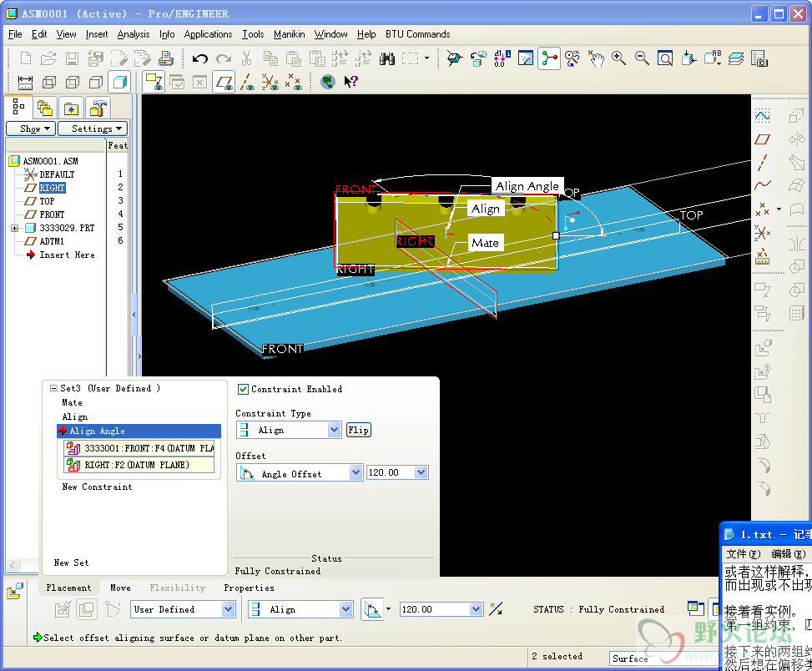Click the binoculars Find icon
The height and width of the screenshot is (671, 812).
(x=386, y=58)
